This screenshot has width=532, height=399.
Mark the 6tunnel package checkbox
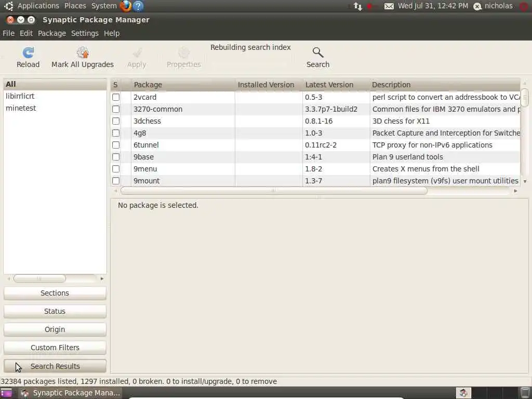coord(116,145)
